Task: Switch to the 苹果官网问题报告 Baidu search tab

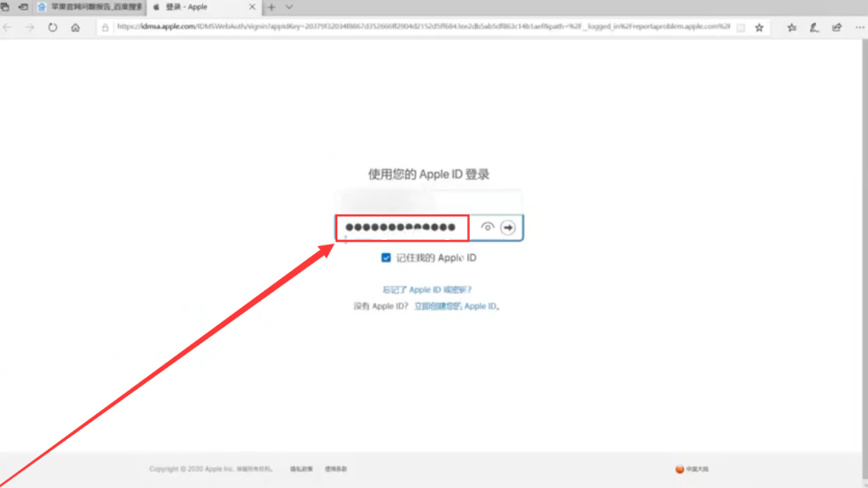Action: pos(90,7)
